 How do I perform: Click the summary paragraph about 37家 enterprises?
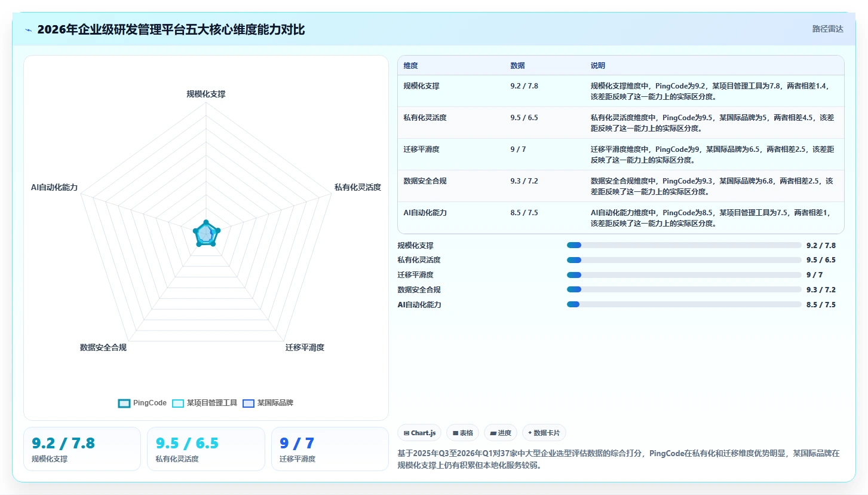[x=618, y=460]
